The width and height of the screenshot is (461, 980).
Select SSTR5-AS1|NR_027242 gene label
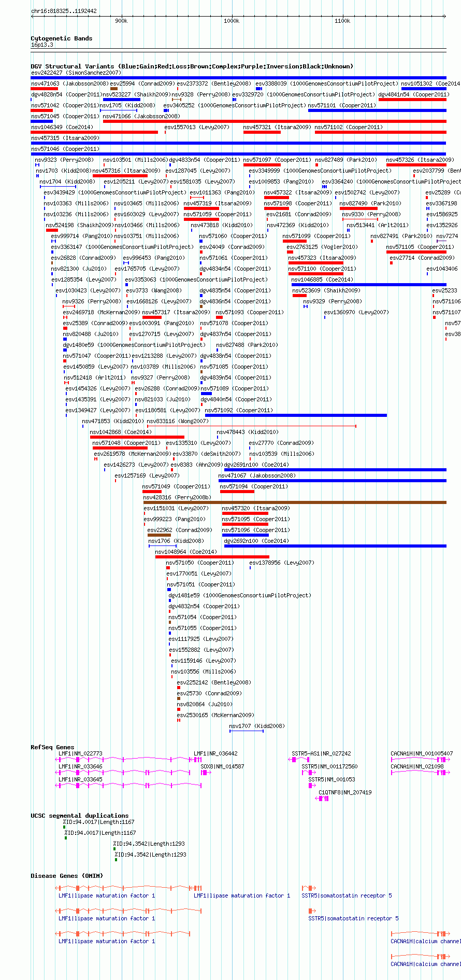coord(321,753)
